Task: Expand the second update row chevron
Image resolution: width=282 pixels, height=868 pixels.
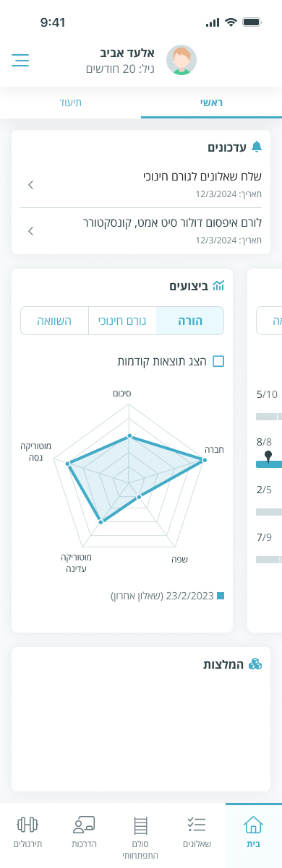Action: click(30, 231)
